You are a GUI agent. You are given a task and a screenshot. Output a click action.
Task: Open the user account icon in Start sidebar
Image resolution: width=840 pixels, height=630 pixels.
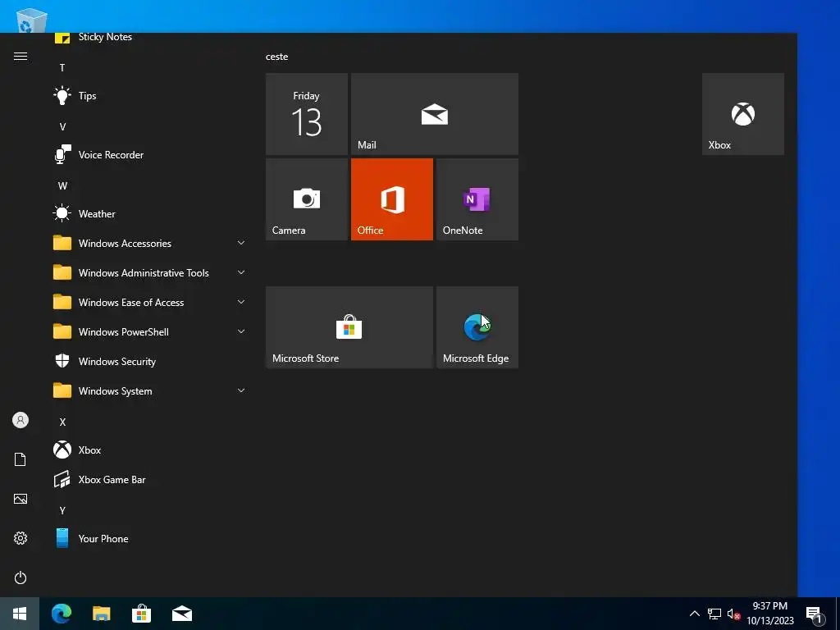pos(21,420)
